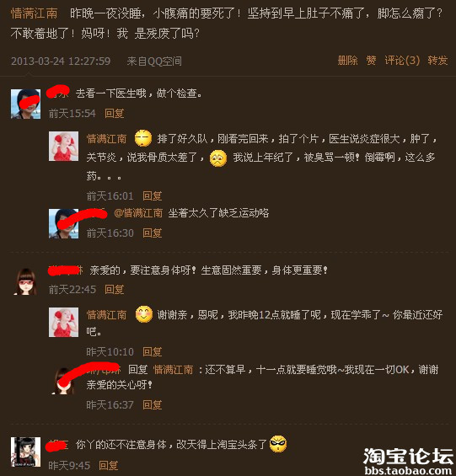Click the 删除 link on the post

point(347,61)
